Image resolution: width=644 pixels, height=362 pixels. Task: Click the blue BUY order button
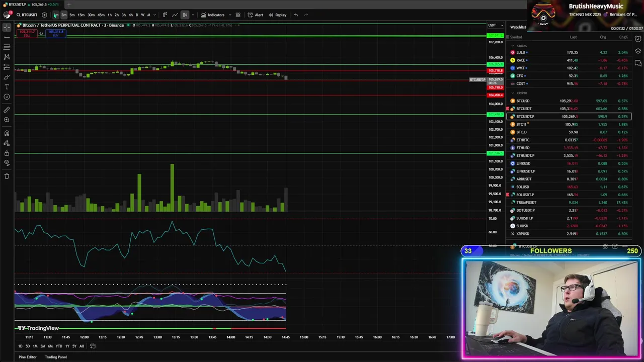coord(56,33)
